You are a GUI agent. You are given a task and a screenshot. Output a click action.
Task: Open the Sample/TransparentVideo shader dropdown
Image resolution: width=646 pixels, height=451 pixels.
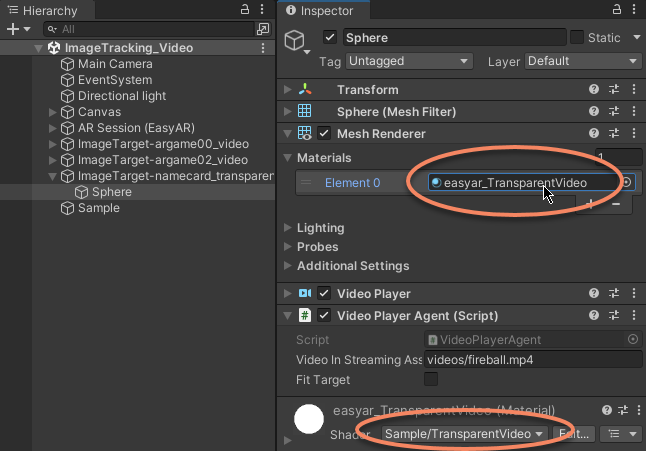pyautogui.click(x=464, y=434)
